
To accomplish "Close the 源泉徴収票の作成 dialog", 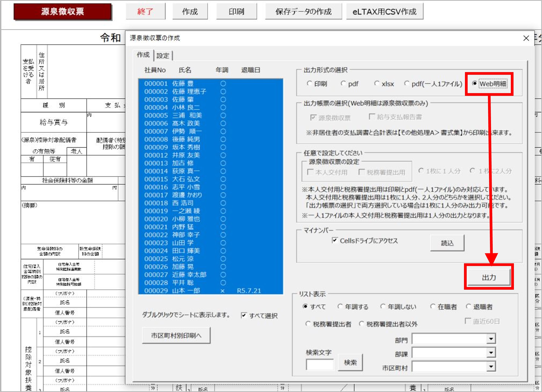I will click(526, 38).
